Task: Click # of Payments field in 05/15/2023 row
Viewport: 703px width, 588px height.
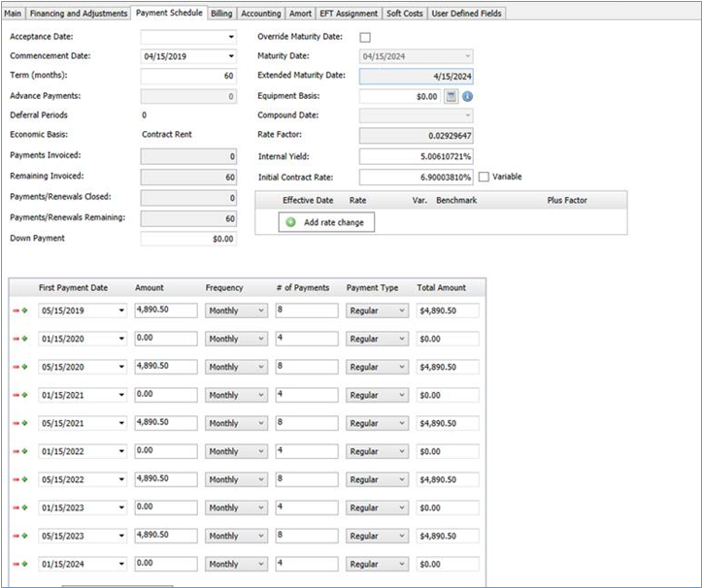Action: [x=307, y=536]
